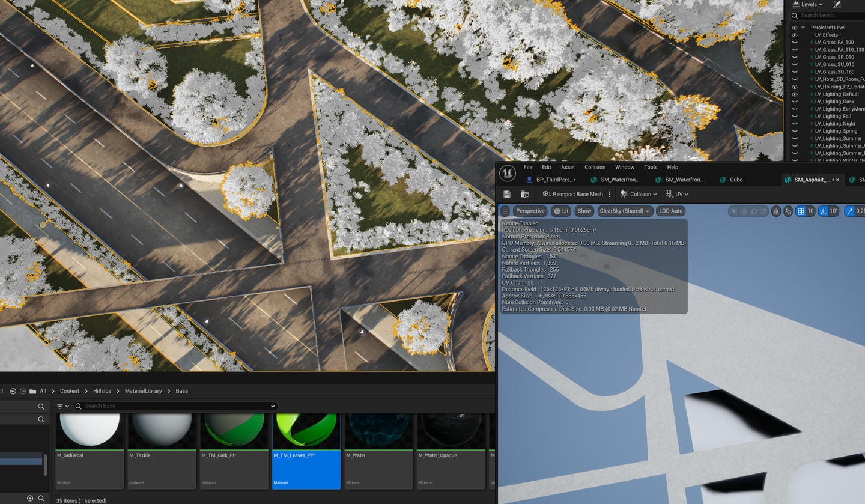Image resolution: width=865 pixels, height=504 pixels.
Task: Click the Unreal Engine logo in mesh editor
Action: 507,173
